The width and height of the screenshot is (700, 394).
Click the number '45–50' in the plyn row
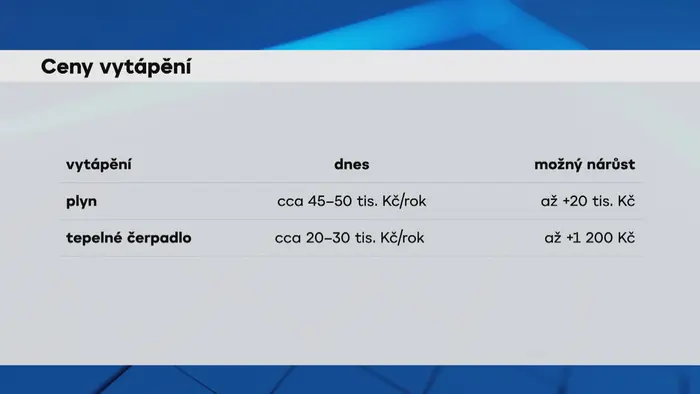click(330, 201)
